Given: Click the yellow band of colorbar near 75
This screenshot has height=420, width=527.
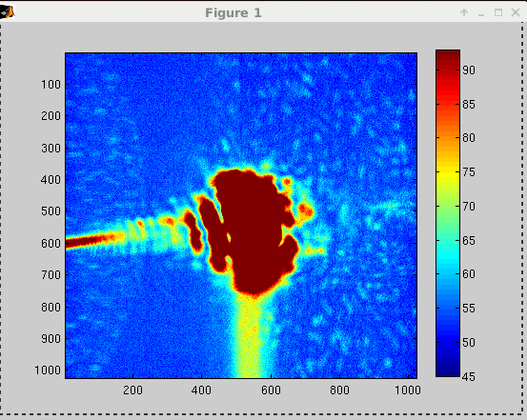Looking at the screenshot, I should [448, 172].
